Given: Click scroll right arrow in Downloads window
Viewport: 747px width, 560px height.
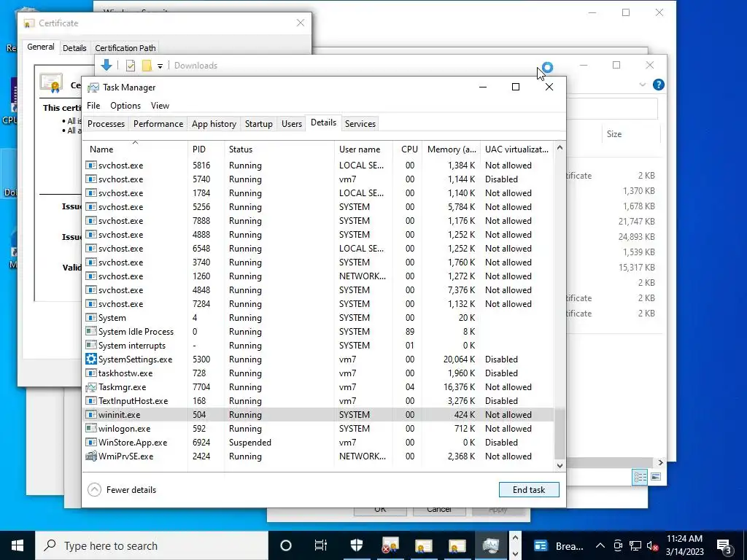Looking at the screenshot, I should (660, 462).
